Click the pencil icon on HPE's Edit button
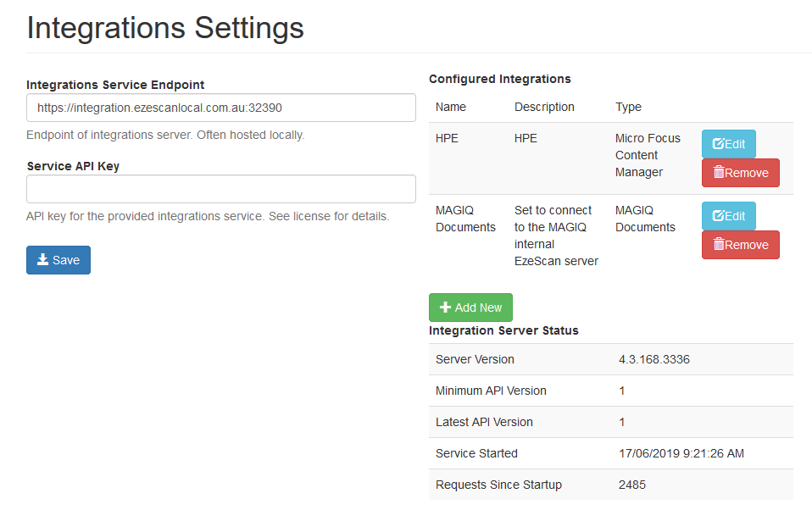The width and height of the screenshot is (812, 510). [718, 144]
